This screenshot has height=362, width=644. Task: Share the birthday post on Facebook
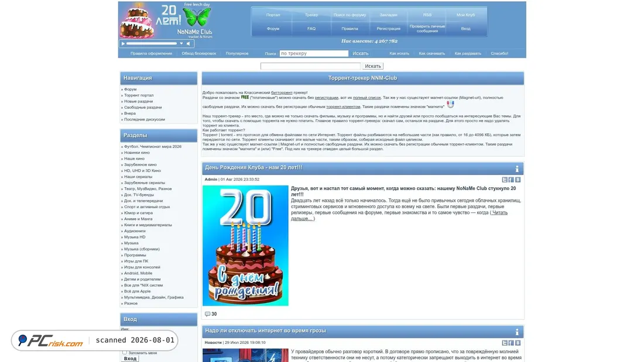(511, 180)
